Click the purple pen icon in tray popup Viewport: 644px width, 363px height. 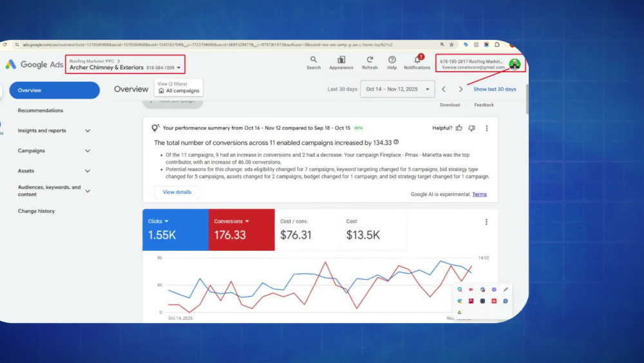(x=506, y=289)
